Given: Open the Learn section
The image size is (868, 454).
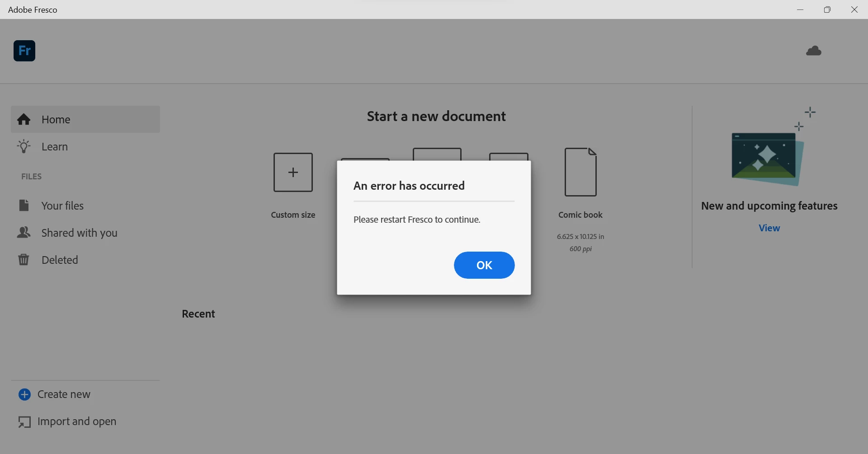Looking at the screenshot, I should coord(85,146).
